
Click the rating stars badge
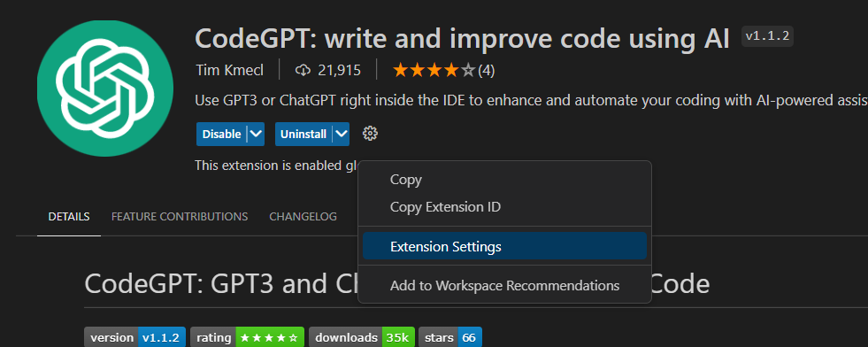pos(248,337)
